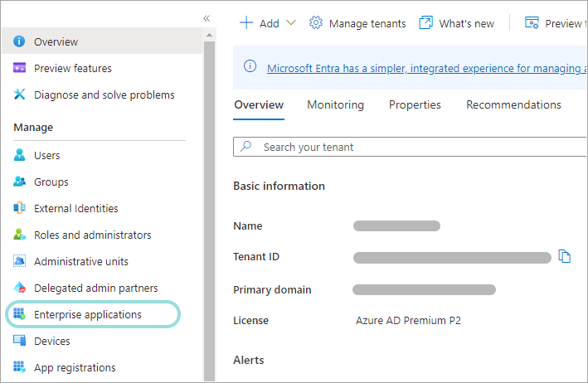Click the Users person icon
588x383 pixels.
19,155
